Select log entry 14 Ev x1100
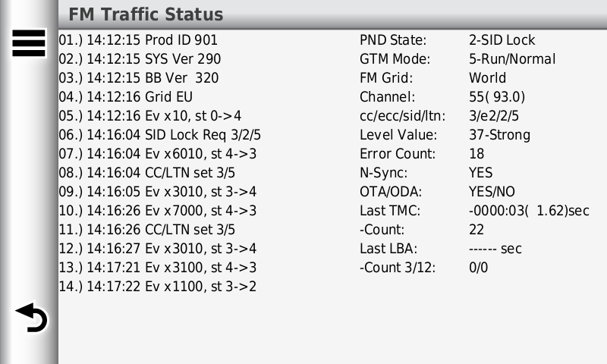 (158, 286)
